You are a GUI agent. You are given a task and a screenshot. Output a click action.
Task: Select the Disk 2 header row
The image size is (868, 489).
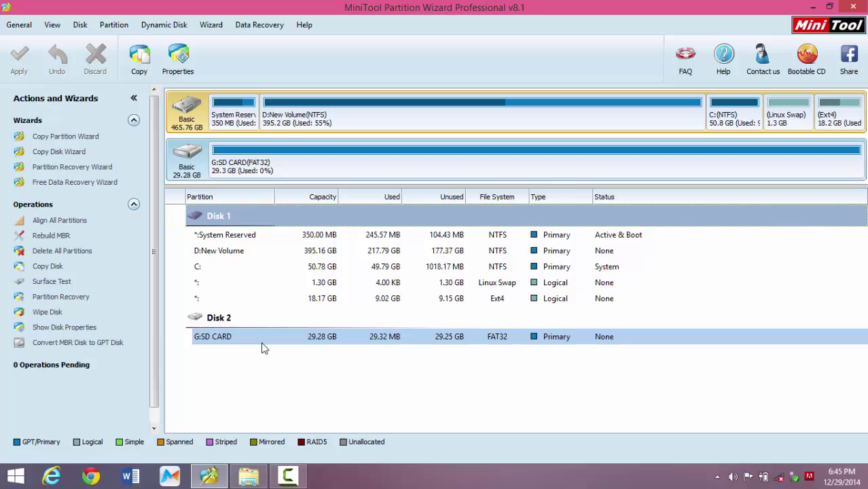pyautogui.click(x=526, y=318)
